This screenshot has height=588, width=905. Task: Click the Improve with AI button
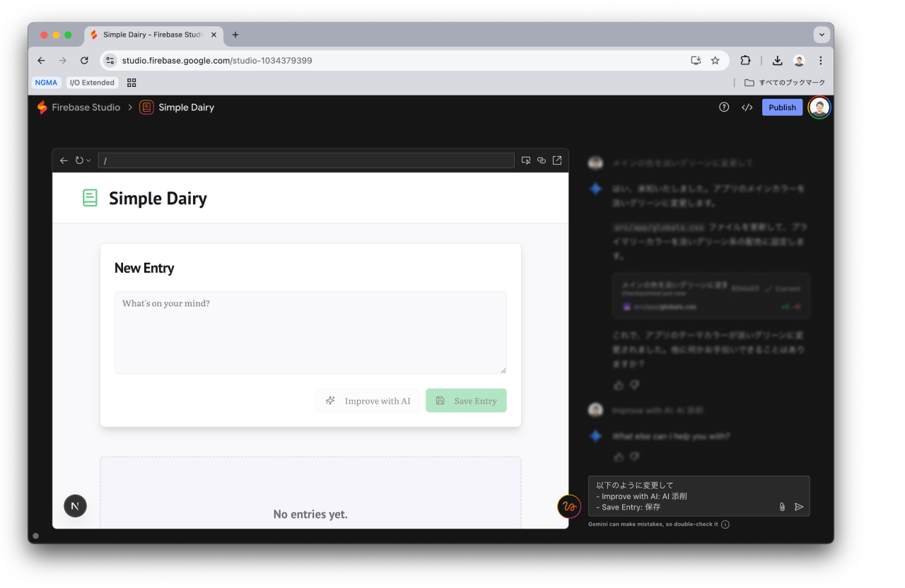(368, 400)
